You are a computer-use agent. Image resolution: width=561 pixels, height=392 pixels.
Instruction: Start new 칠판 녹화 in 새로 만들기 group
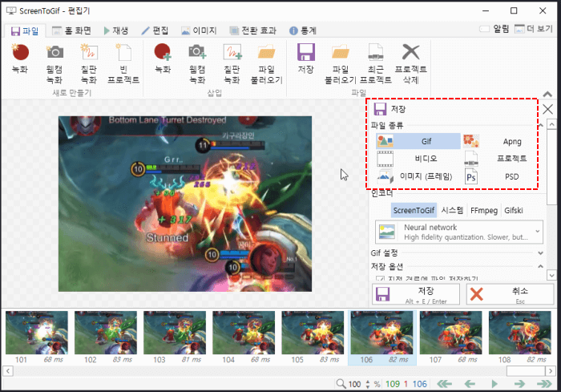[x=89, y=63]
